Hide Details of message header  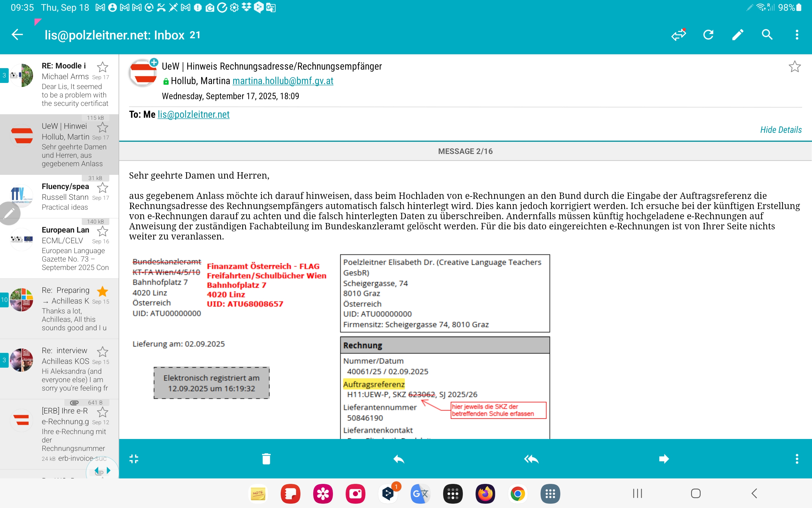[x=780, y=130]
